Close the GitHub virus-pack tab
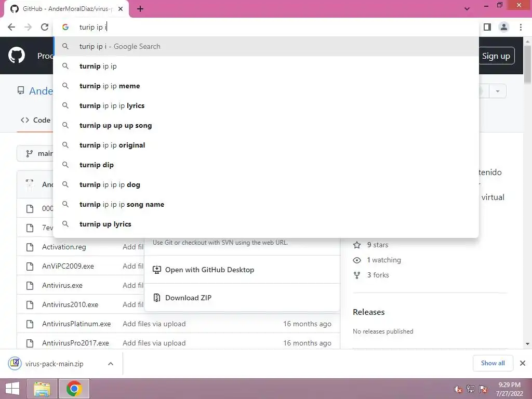 click(121, 9)
